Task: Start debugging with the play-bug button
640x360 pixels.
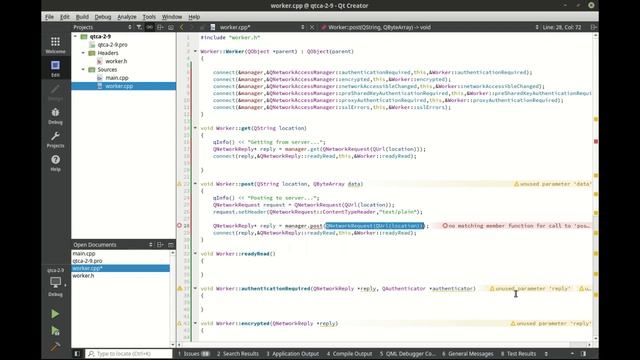Action: (x=55, y=331)
